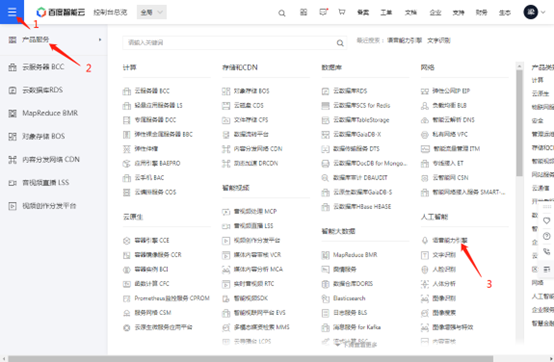Click the 函数计算 CFC product icon

point(126,284)
